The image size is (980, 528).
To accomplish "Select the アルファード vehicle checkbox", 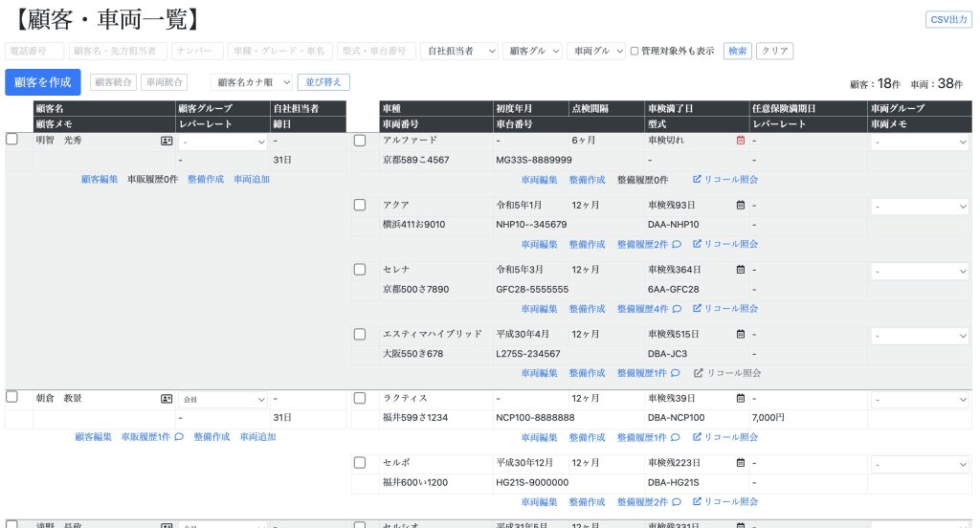I will [x=360, y=141].
